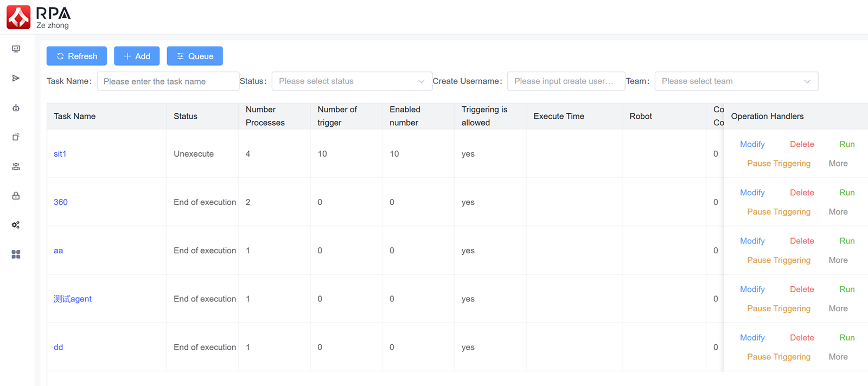Modify the aa task

752,241
